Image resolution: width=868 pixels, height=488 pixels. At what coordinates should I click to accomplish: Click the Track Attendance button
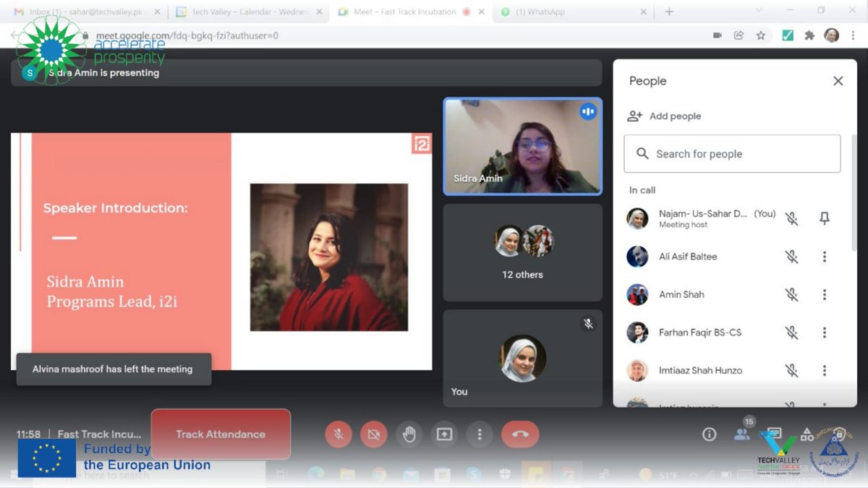pos(221,434)
